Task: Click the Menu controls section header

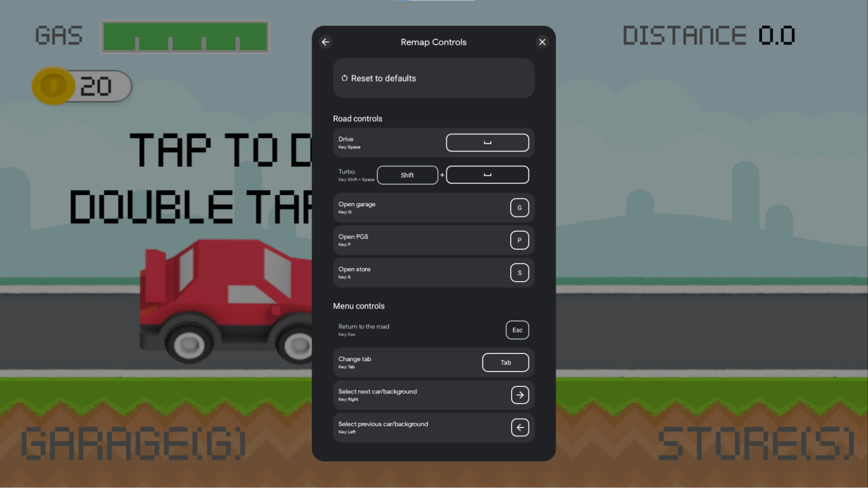Action: (x=358, y=305)
